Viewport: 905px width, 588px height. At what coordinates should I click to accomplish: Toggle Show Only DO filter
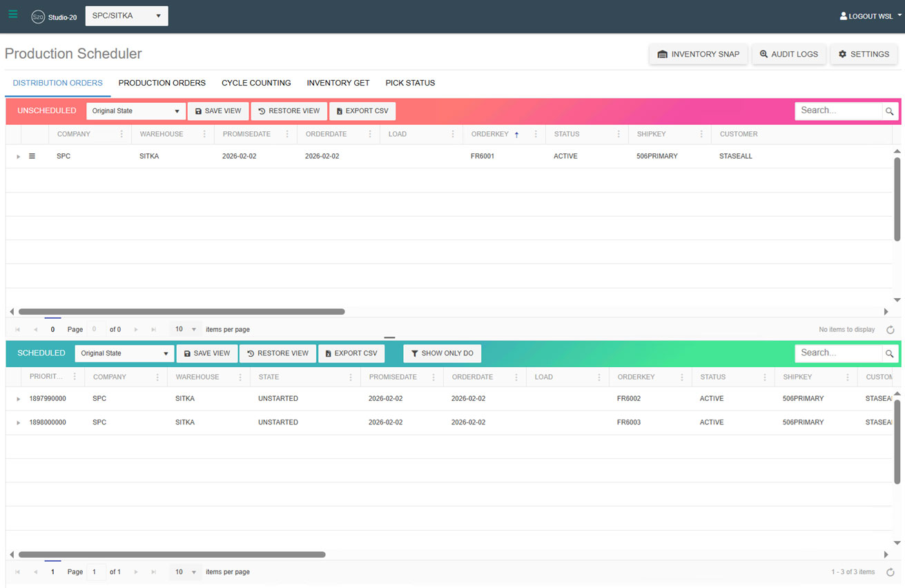[x=442, y=353]
